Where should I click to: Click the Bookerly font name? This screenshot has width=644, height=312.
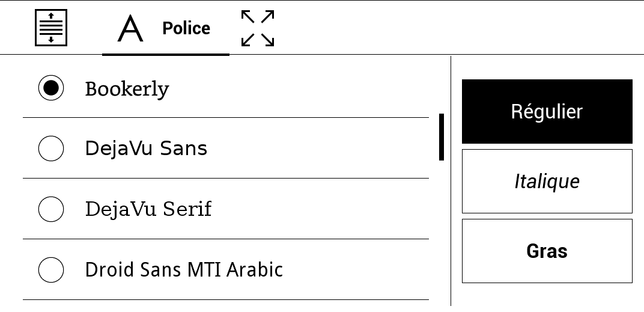tap(127, 89)
